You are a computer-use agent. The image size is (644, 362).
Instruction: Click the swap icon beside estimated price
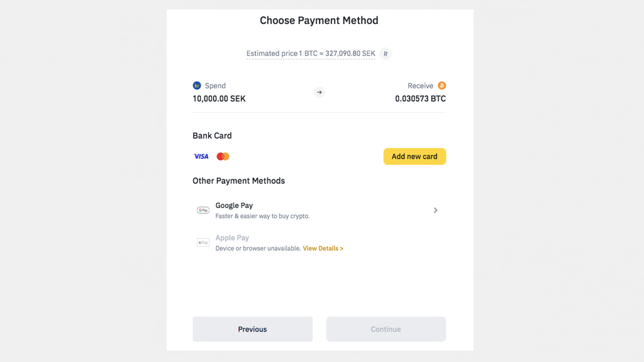386,54
